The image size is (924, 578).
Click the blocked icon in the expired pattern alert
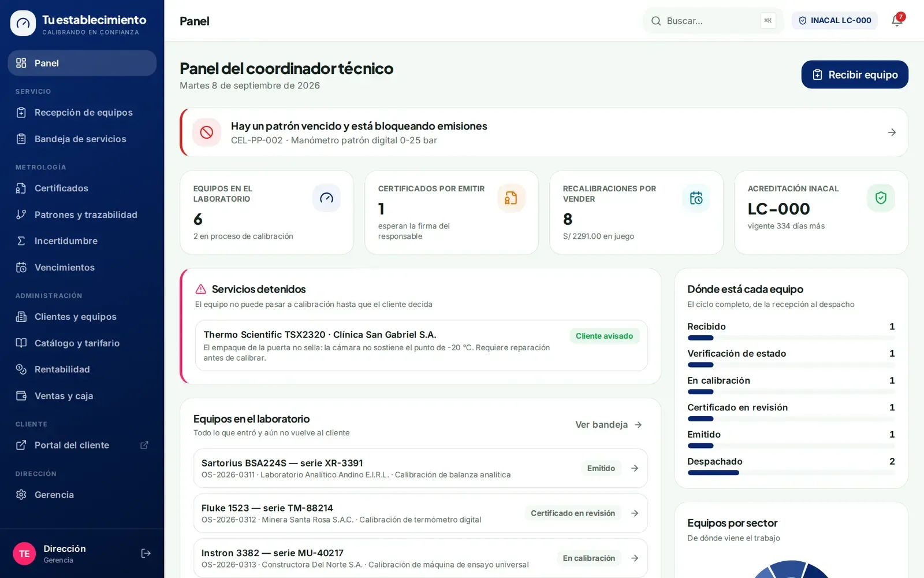pos(207,132)
